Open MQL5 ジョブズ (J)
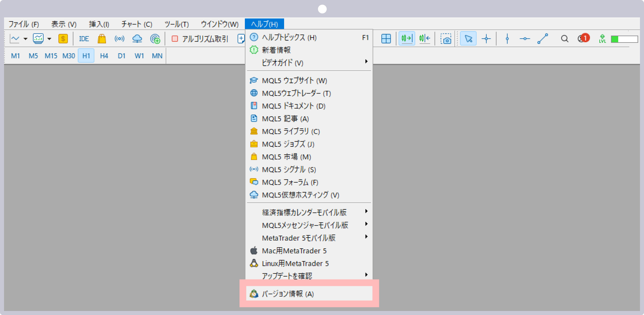 [309, 144]
